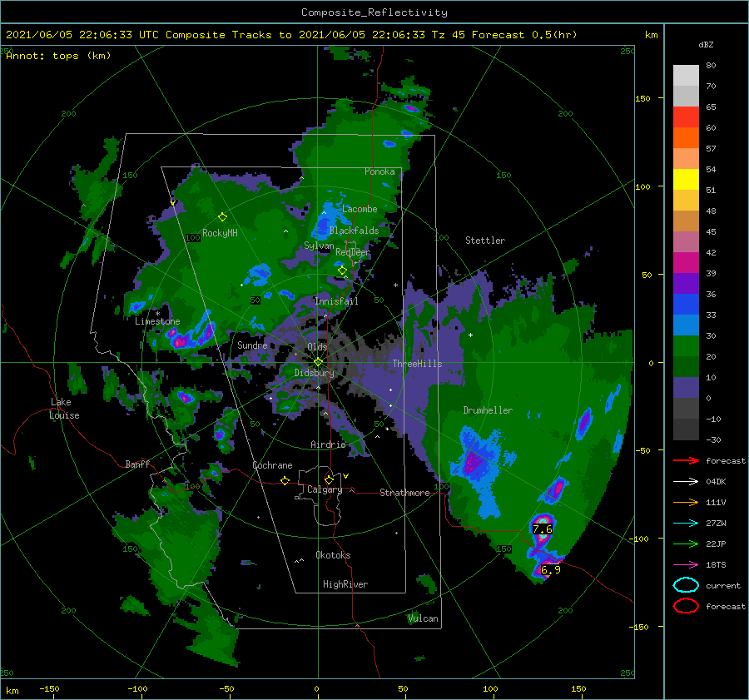Click the Forecast 0.5(hr) text
749x700 pixels.
[x=524, y=35]
